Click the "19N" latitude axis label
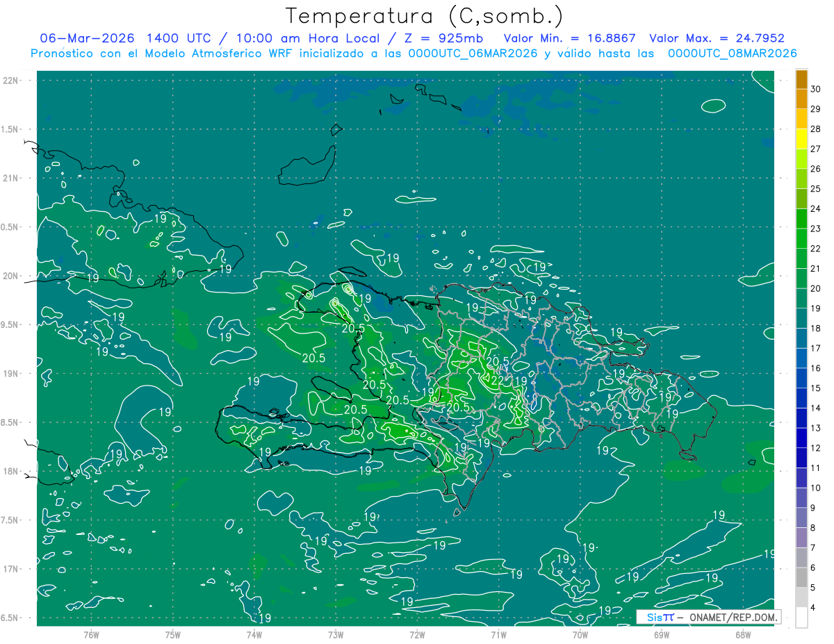This screenshot has height=644, width=834. pos(12,374)
